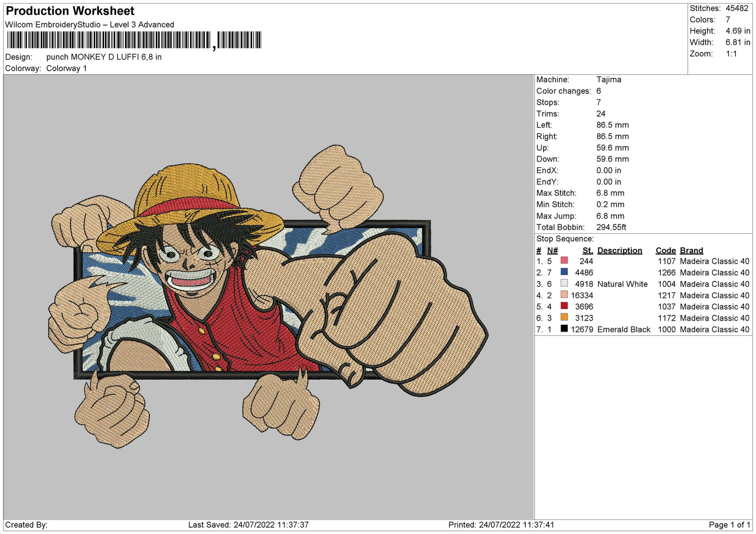
Task: Click the Natural White color swatch
Action: [564, 283]
